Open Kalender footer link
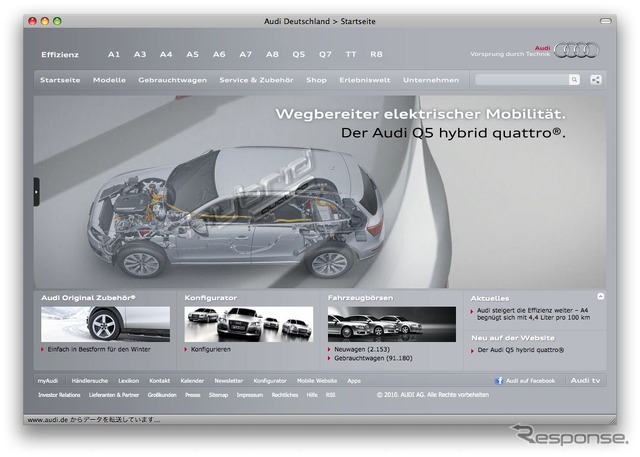This screenshot has height=457, width=640. (192, 381)
